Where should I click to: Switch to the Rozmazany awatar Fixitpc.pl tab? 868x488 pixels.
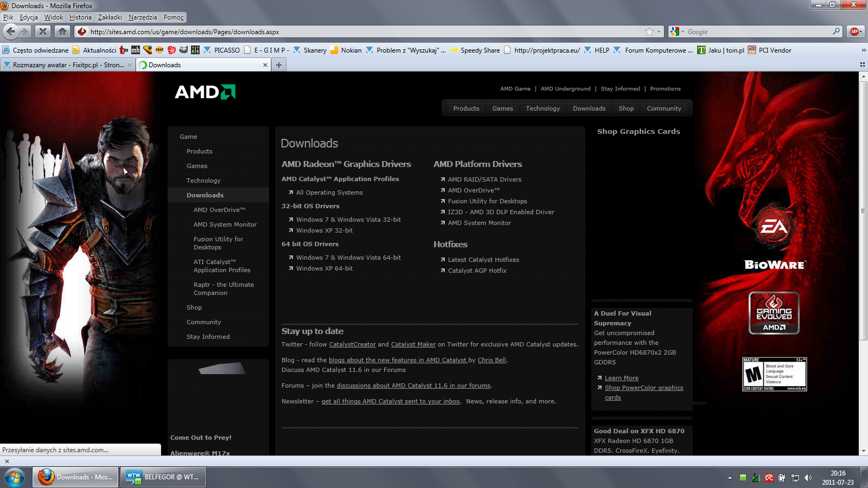point(67,65)
